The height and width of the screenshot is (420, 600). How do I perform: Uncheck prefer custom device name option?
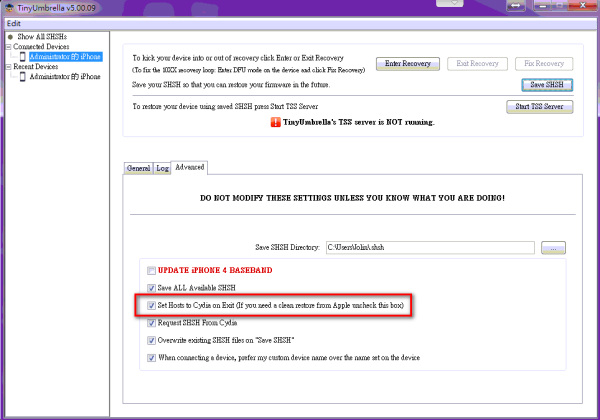pos(151,357)
